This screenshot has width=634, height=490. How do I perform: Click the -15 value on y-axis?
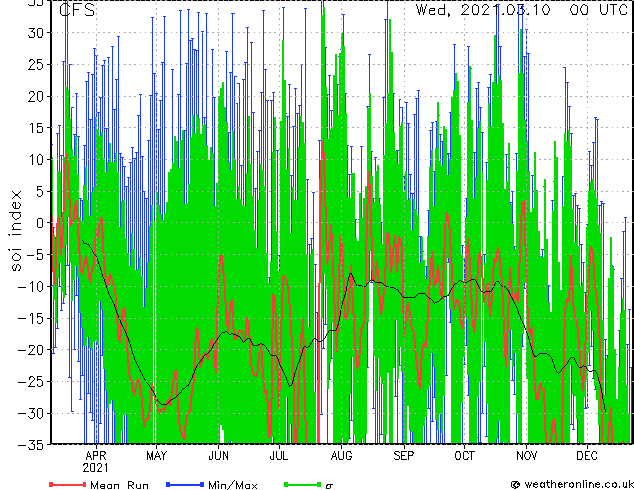coord(31,318)
